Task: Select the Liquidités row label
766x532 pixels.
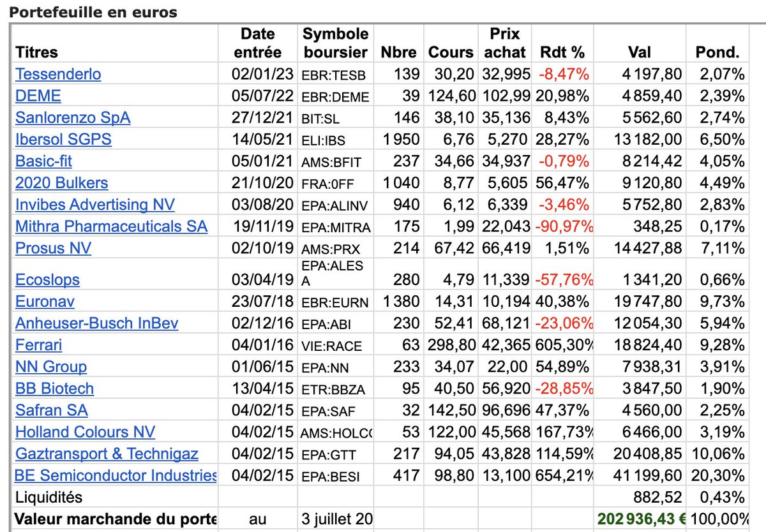Action: click(x=49, y=498)
